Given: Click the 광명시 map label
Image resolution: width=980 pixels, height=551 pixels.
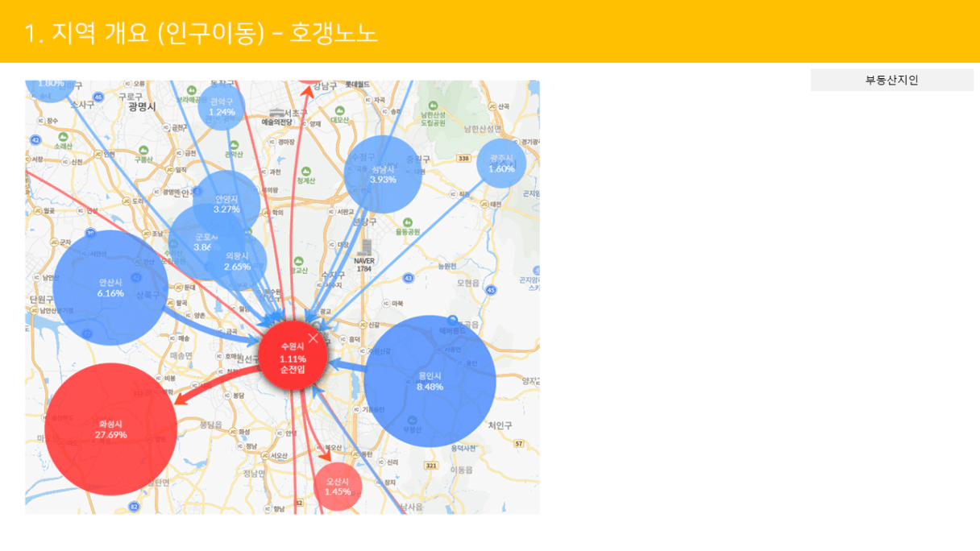Looking at the screenshot, I should [142, 106].
